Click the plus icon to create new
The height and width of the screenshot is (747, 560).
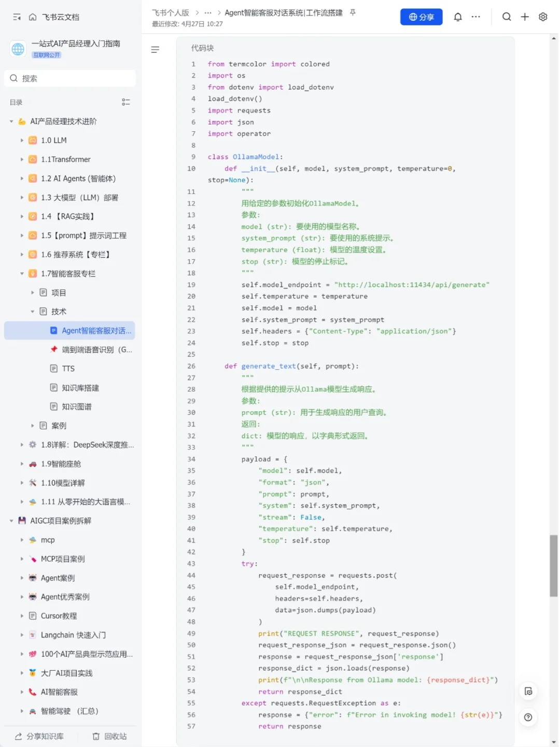(x=525, y=17)
